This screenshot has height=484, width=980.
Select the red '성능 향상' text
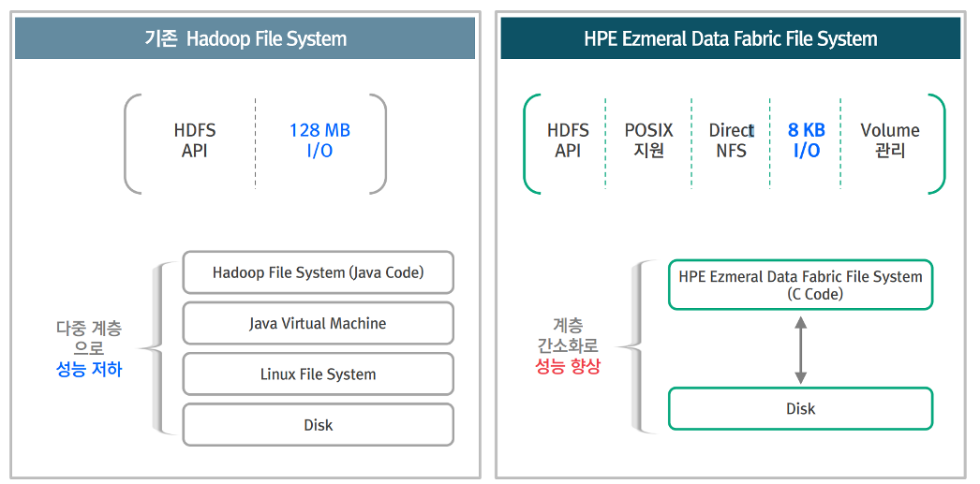tap(568, 367)
